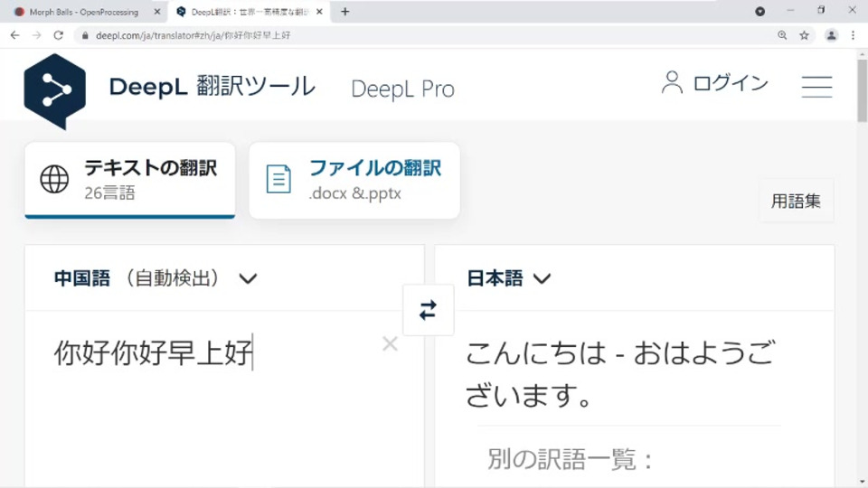
Task: Click the 26言語 label
Action: (109, 193)
